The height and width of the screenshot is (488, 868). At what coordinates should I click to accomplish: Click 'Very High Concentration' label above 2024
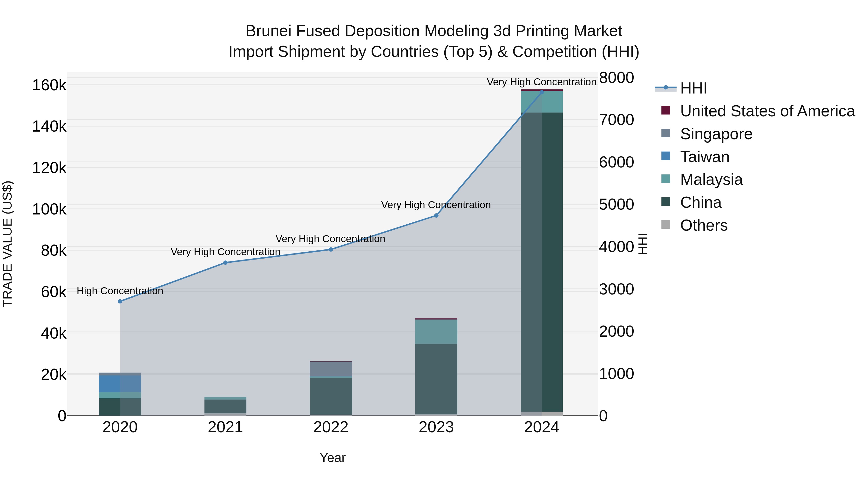[542, 82]
